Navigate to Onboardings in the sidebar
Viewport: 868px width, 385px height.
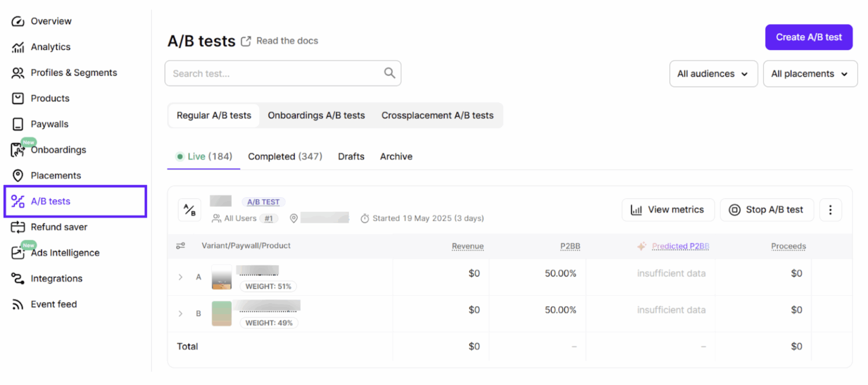(x=58, y=150)
